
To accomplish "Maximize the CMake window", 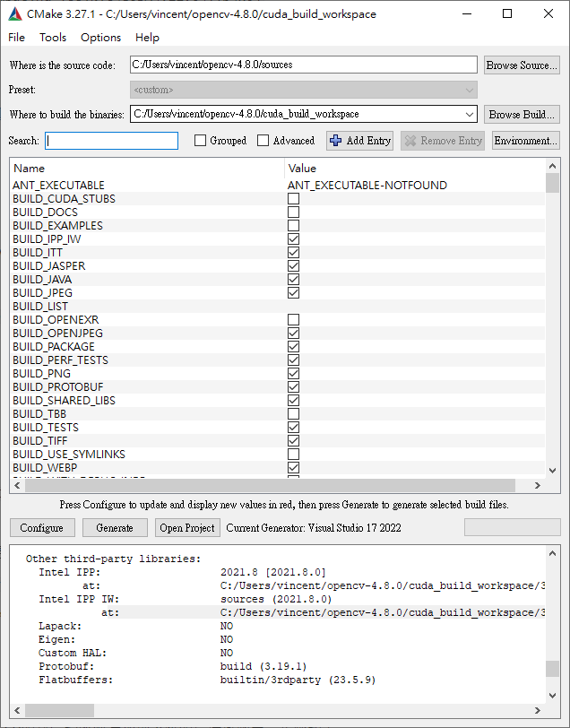I will 507,14.
